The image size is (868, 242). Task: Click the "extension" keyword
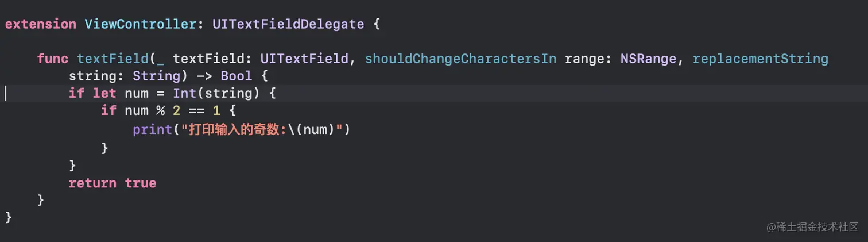point(40,24)
